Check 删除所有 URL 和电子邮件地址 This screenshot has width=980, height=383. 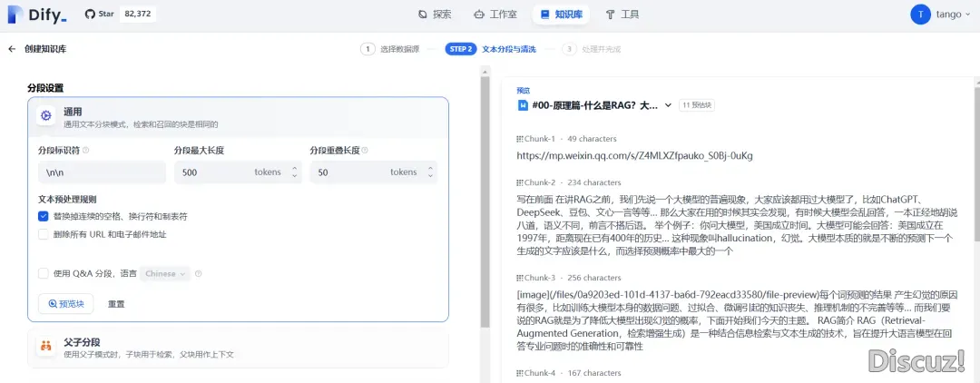point(44,235)
